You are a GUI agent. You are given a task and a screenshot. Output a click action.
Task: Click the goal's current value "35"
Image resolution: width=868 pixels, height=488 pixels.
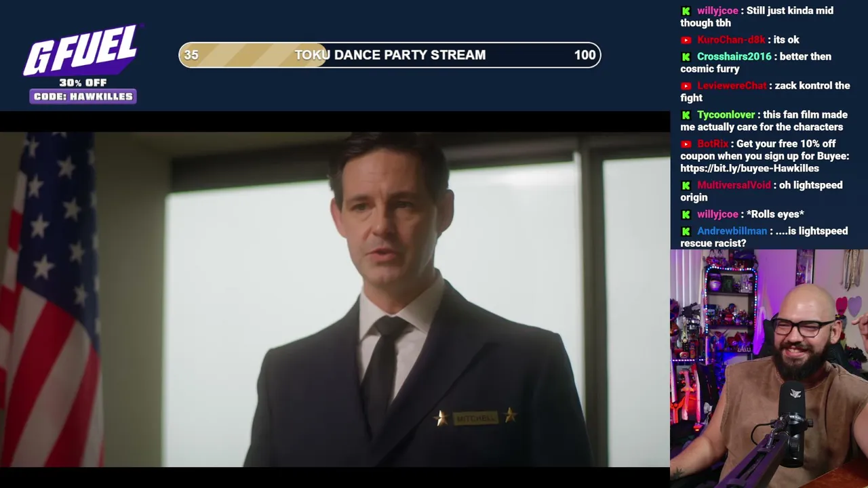[191, 56]
